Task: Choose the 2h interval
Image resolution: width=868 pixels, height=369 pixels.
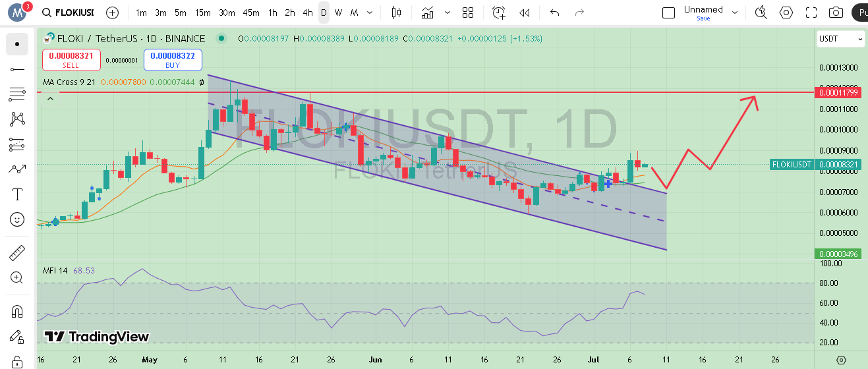Action: [290, 13]
